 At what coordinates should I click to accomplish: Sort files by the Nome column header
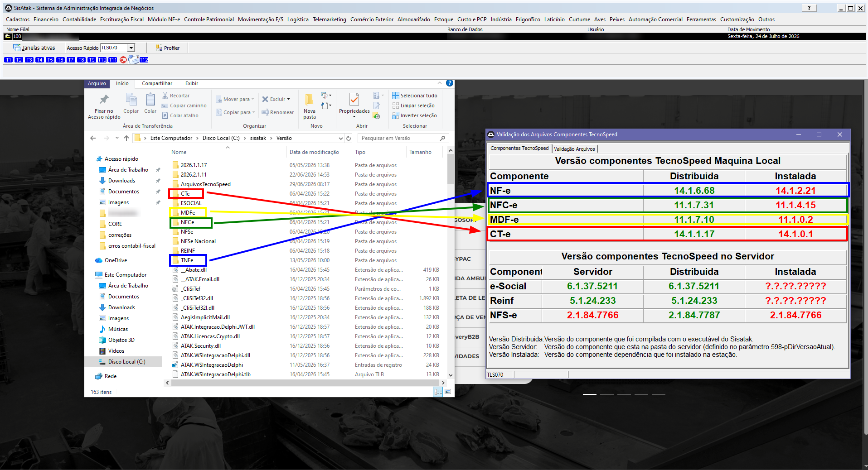pyautogui.click(x=179, y=152)
